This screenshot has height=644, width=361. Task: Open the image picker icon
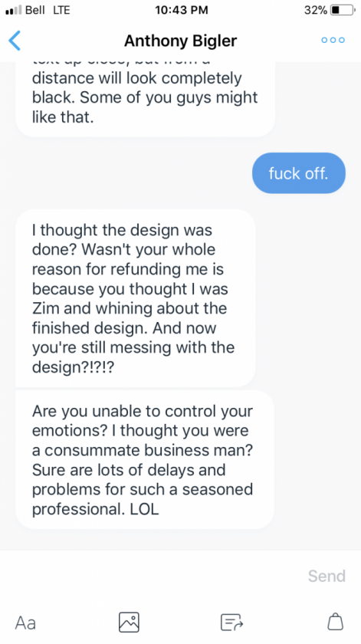(x=129, y=623)
